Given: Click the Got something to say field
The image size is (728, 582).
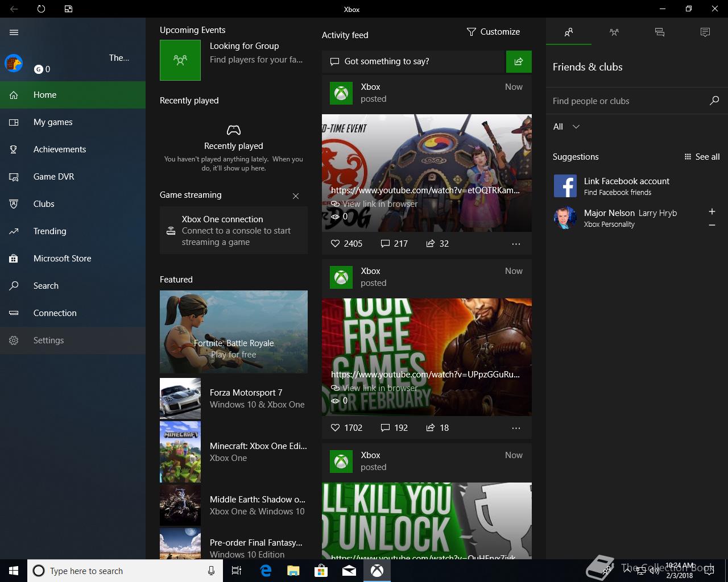Looking at the screenshot, I should click(x=413, y=61).
